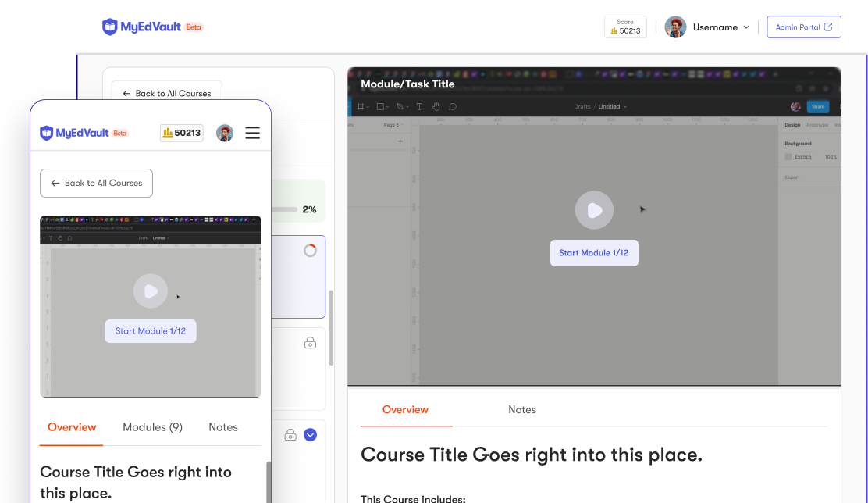
Task: Open the Design tab in video panel
Action: click(792, 125)
